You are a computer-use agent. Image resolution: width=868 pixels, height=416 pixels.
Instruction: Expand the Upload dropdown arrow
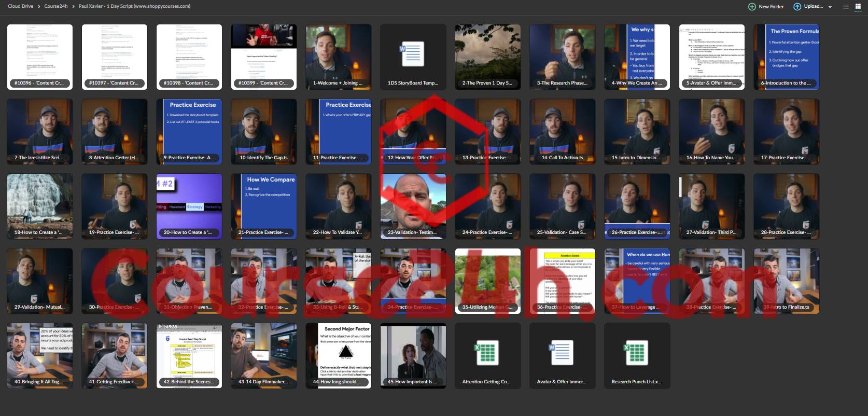[x=830, y=7]
